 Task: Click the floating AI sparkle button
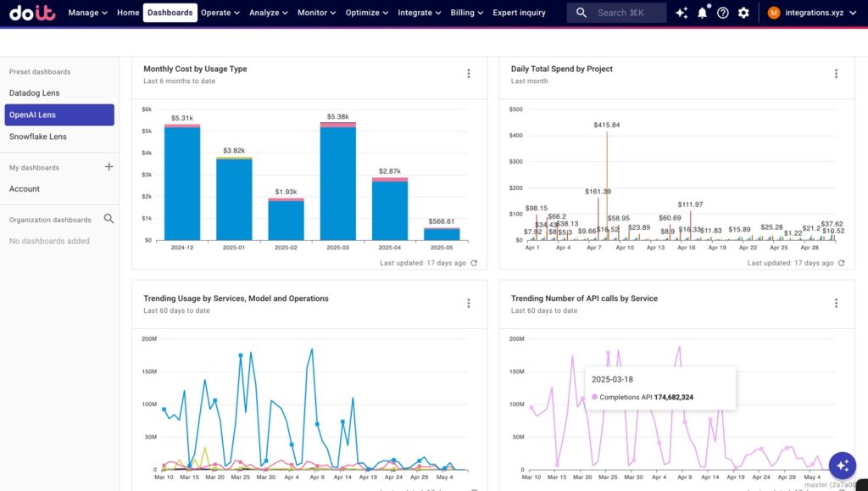click(x=842, y=465)
